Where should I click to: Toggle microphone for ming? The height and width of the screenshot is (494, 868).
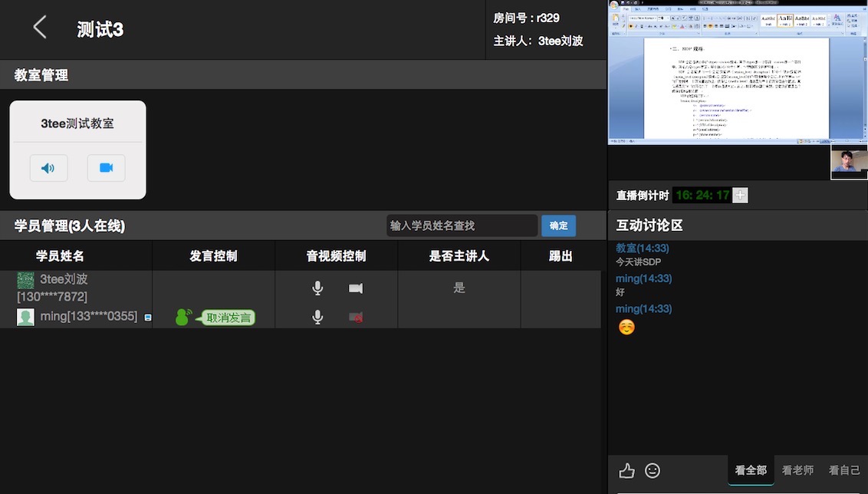(317, 317)
